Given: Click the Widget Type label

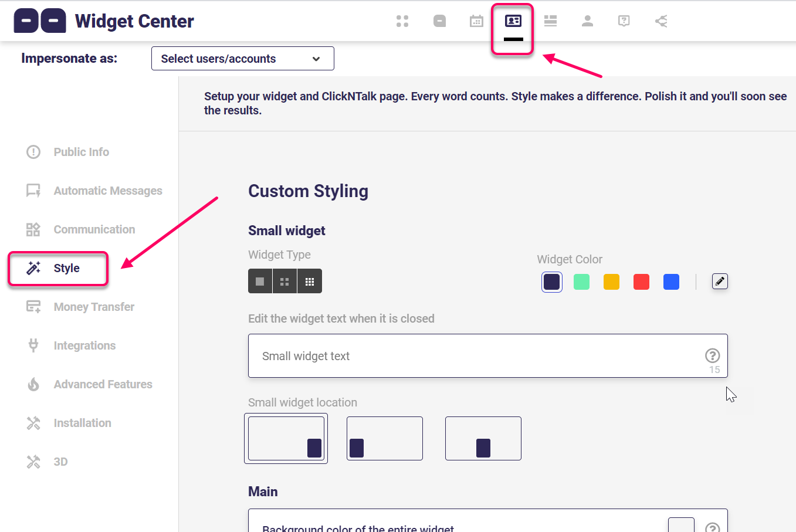Looking at the screenshot, I should click(279, 255).
